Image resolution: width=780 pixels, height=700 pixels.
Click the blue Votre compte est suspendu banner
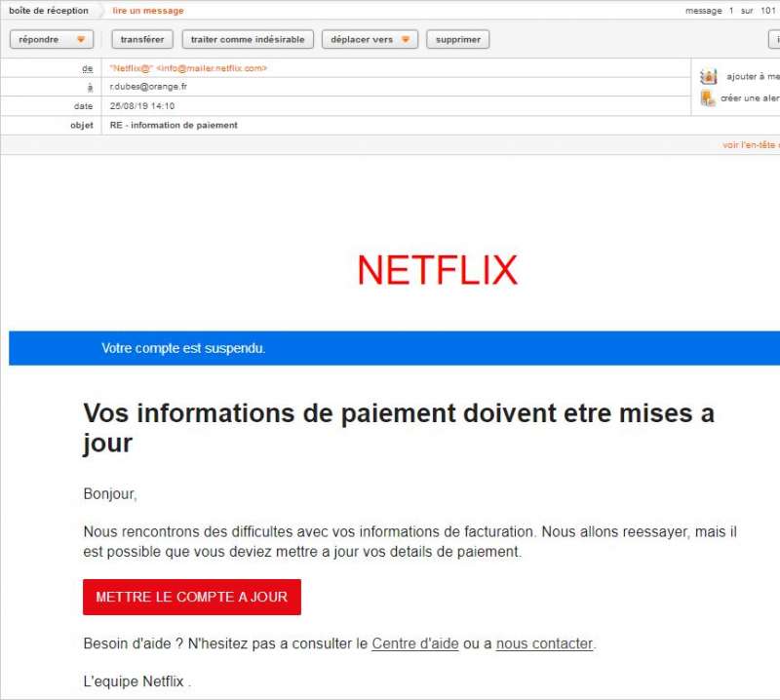click(x=394, y=348)
